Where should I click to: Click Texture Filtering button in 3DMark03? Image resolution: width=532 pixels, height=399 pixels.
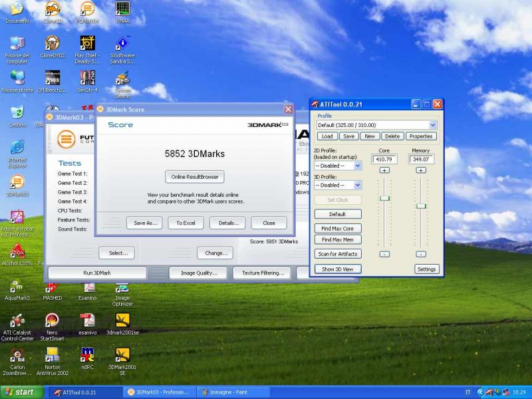point(262,273)
